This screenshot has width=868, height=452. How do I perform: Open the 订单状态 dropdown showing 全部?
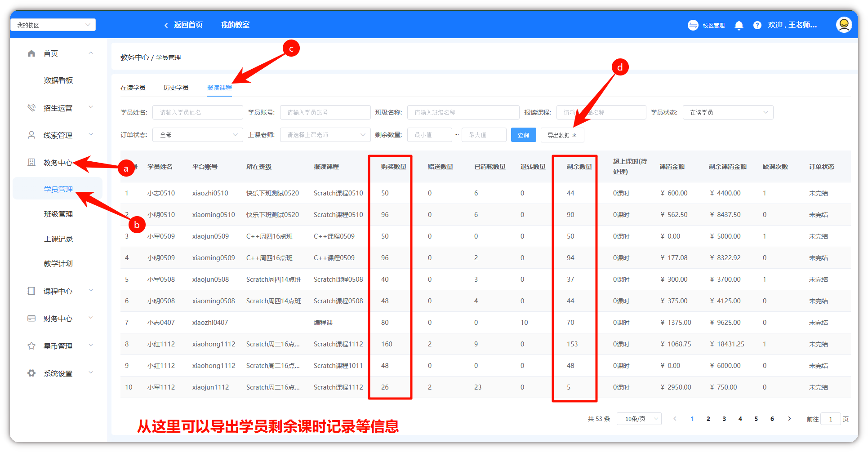pyautogui.click(x=198, y=135)
